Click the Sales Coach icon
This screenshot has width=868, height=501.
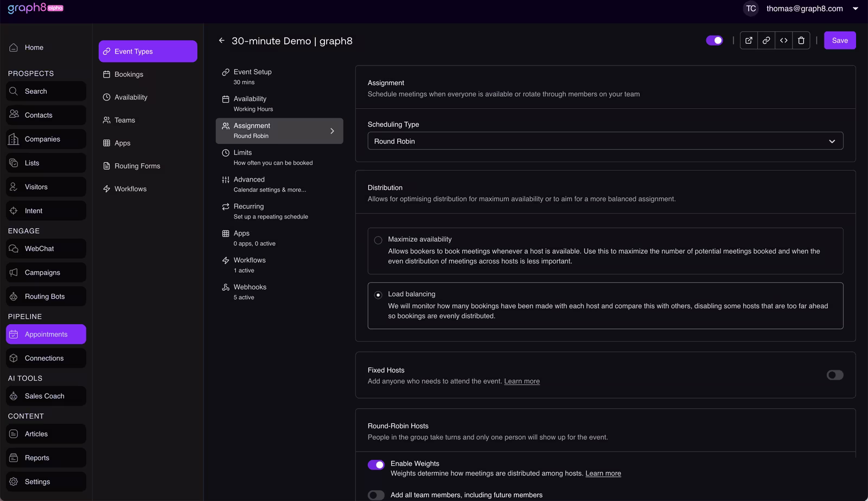coord(14,396)
